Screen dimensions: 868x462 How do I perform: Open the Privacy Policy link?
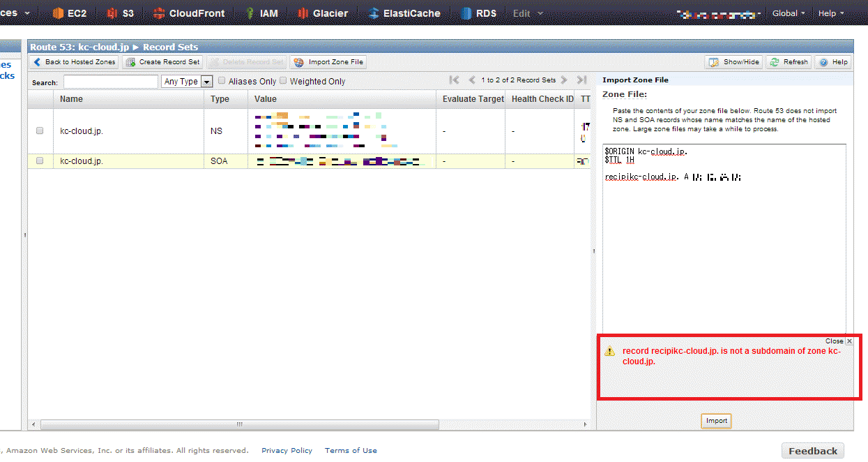coord(287,451)
